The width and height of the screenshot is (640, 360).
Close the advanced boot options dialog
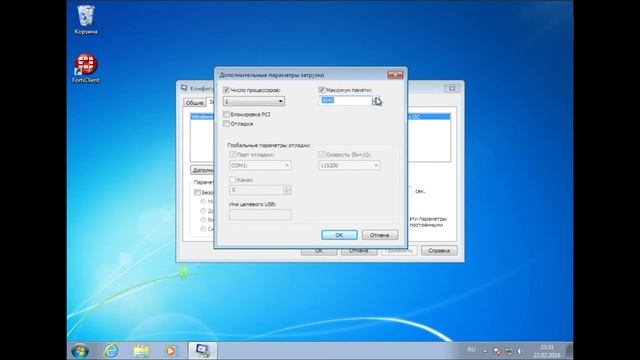[x=395, y=75]
